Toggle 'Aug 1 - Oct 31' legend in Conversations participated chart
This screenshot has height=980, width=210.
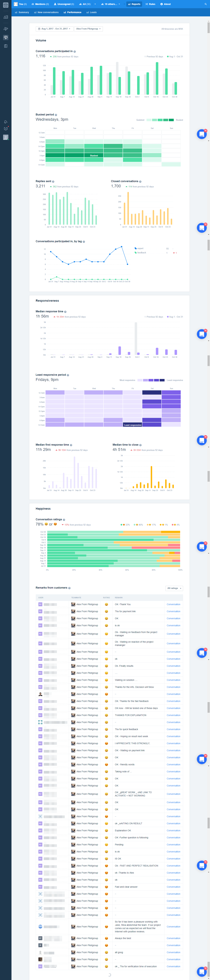(175, 57)
